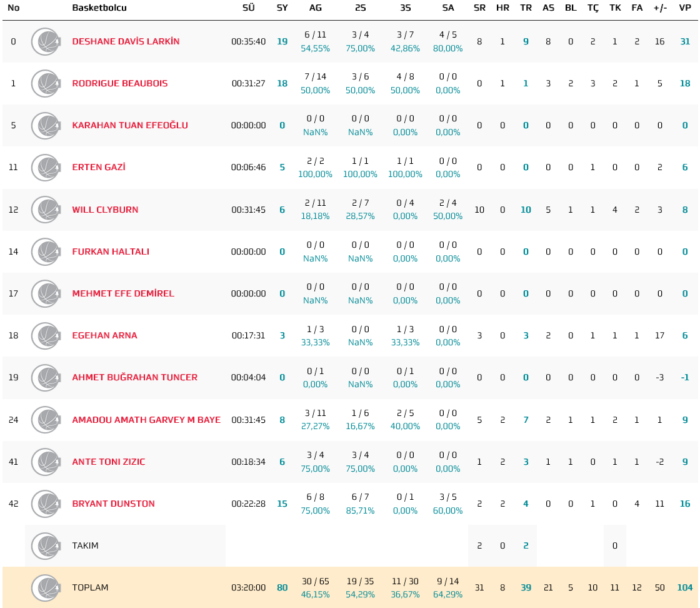Click Larkin's playing time 00:35:40
This screenshot has width=700, height=608.
[248, 41]
